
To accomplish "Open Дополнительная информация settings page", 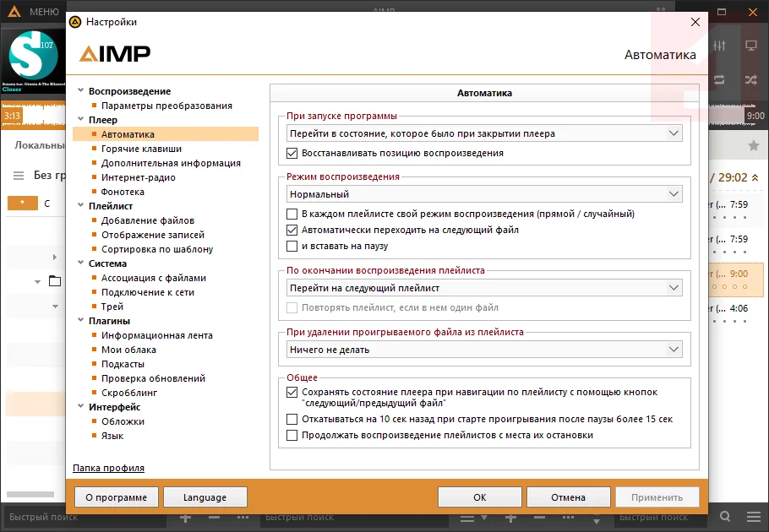I will pos(171,163).
